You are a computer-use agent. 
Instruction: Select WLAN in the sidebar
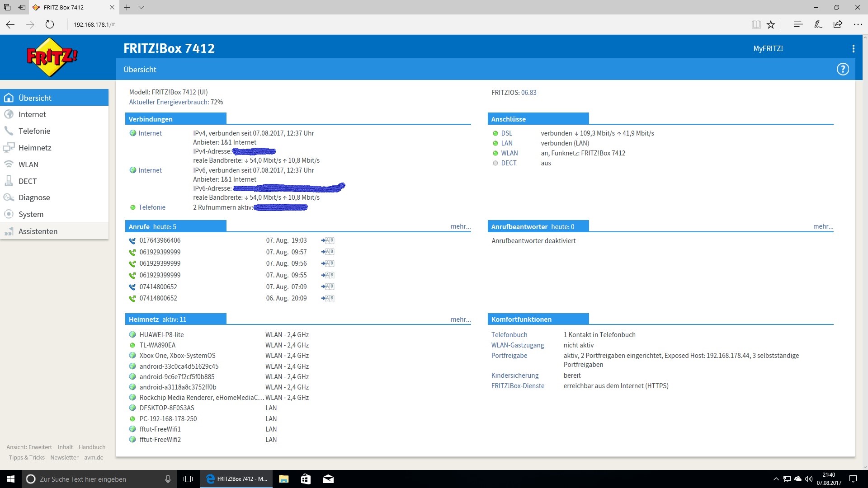pyautogui.click(x=28, y=164)
